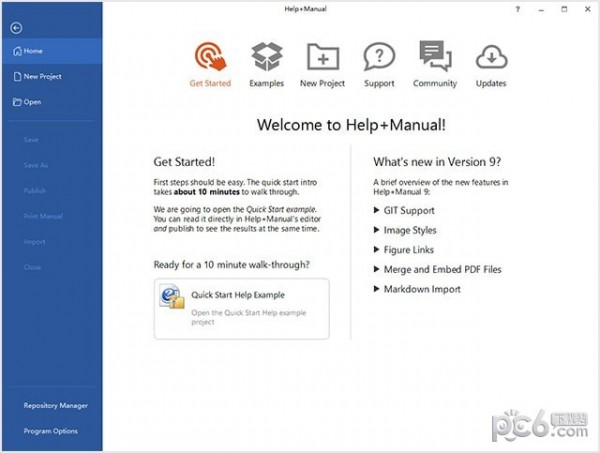Choose Publish in the sidebar
Image resolution: width=600 pixels, height=453 pixels.
pyautogui.click(x=35, y=191)
